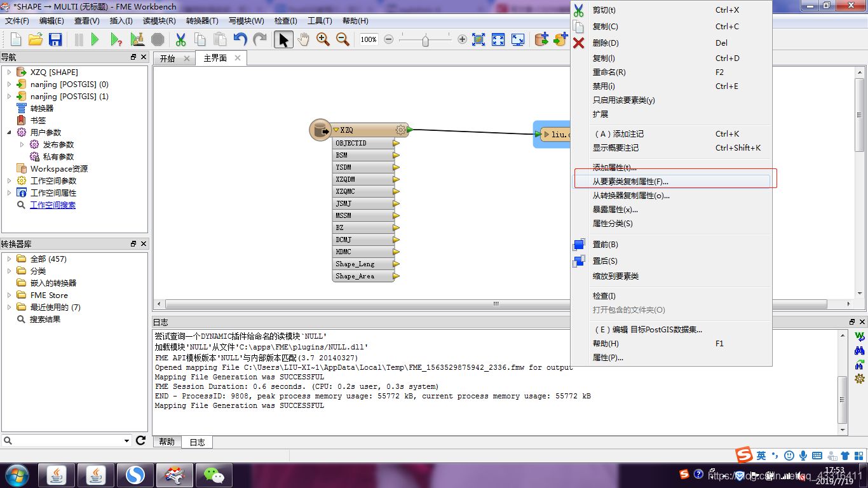Click the blue binoculars search log icon
868x488 pixels.
860,350
